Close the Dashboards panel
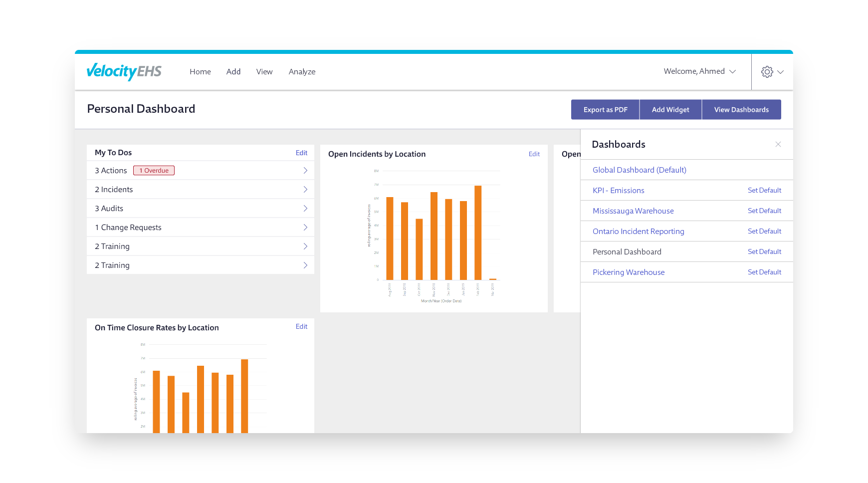The height and width of the screenshot is (483, 868). [778, 144]
